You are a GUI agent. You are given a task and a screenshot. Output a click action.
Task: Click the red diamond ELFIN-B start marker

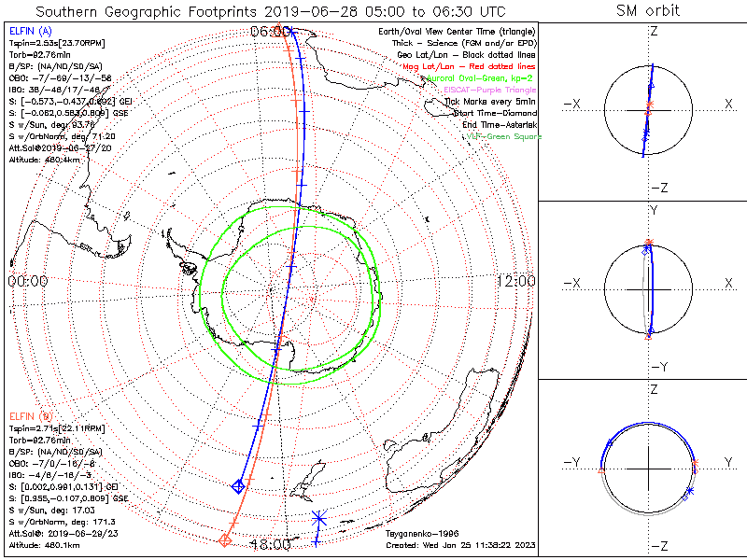[x=224, y=539]
